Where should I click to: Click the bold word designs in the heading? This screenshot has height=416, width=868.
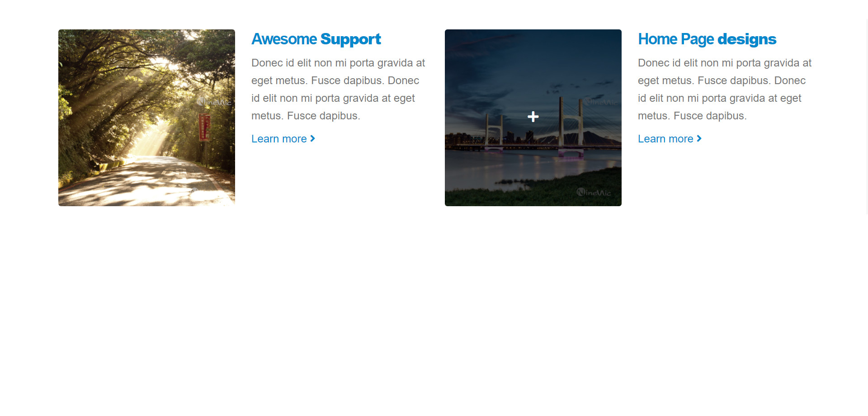point(747,39)
